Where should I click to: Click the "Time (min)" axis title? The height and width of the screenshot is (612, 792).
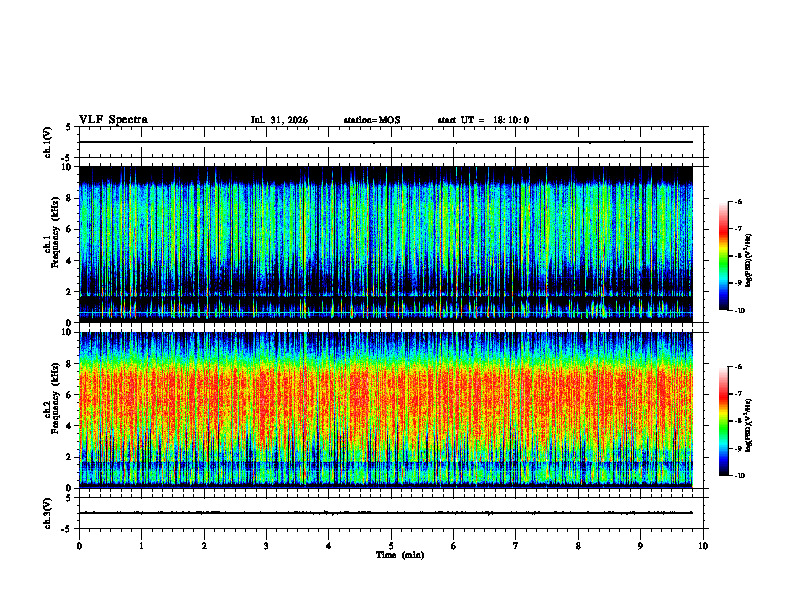400,555
